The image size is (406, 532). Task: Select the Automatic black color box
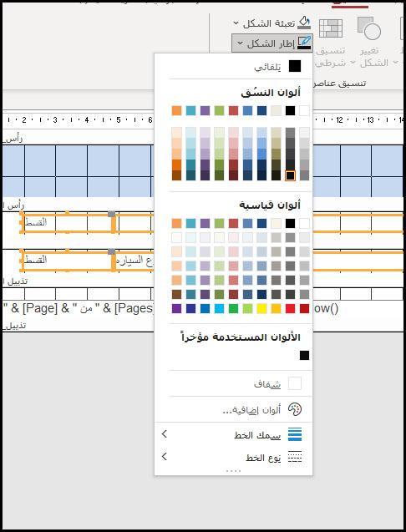tap(295, 66)
